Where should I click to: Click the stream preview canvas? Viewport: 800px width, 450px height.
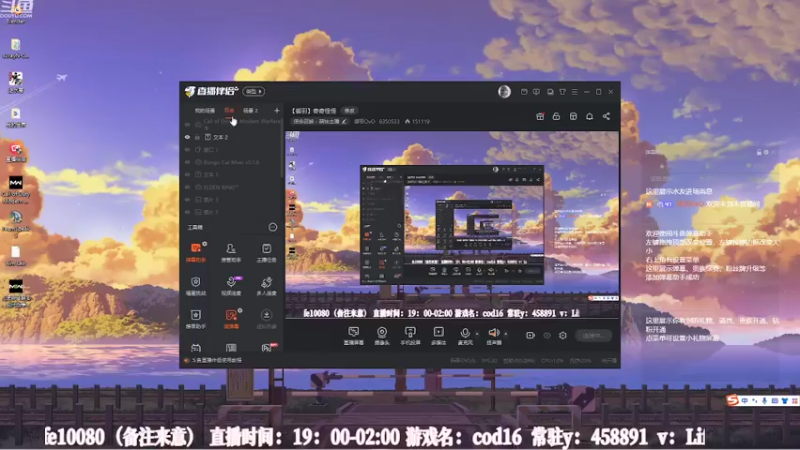452,225
